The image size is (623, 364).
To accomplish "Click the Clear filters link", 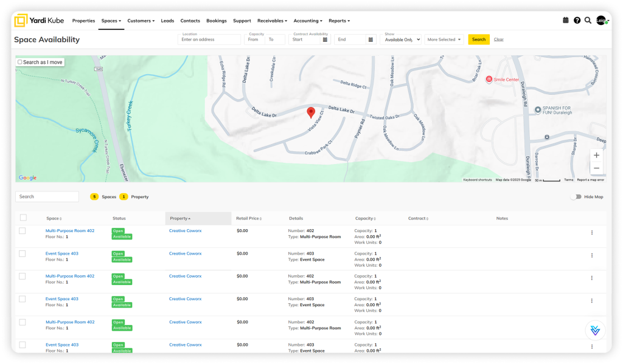I will pyautogui.click(x=498, y=39).
